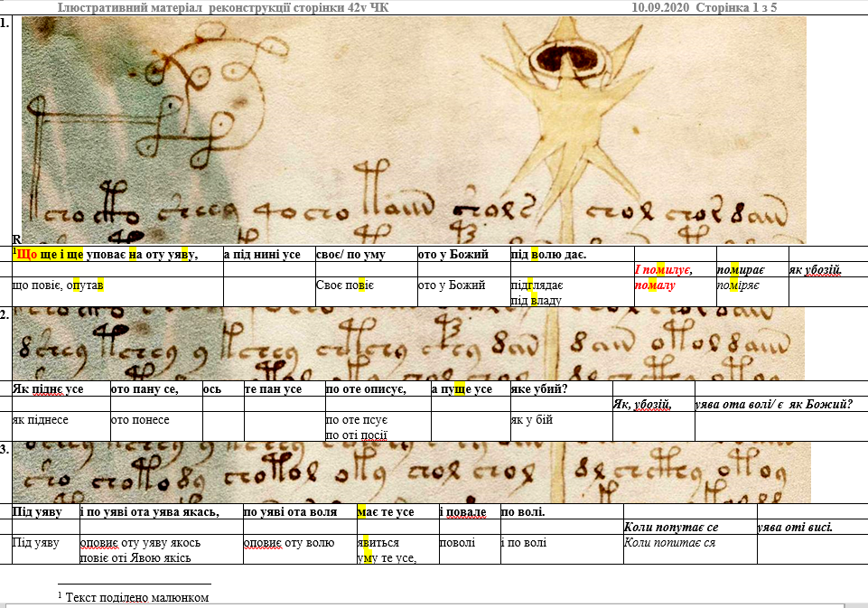The width and height of the screenshot is (868, 608).
Task: Click the cell 'і повале'
Action: [470, 511]
